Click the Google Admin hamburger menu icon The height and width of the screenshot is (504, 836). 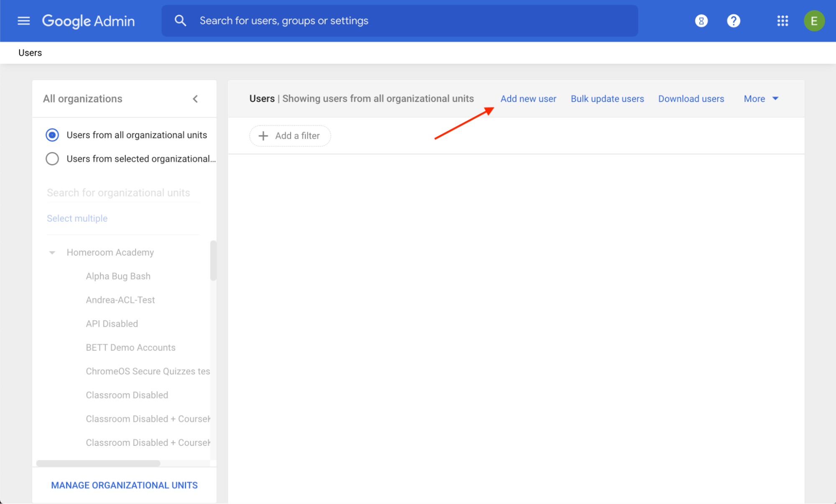tap(23, 20)
